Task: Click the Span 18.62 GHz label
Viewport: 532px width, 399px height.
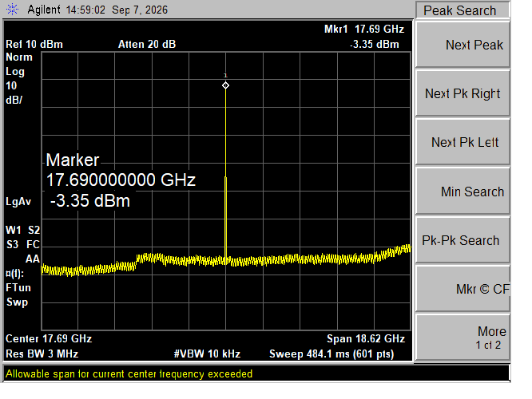Action: click(x=366, y=338)
